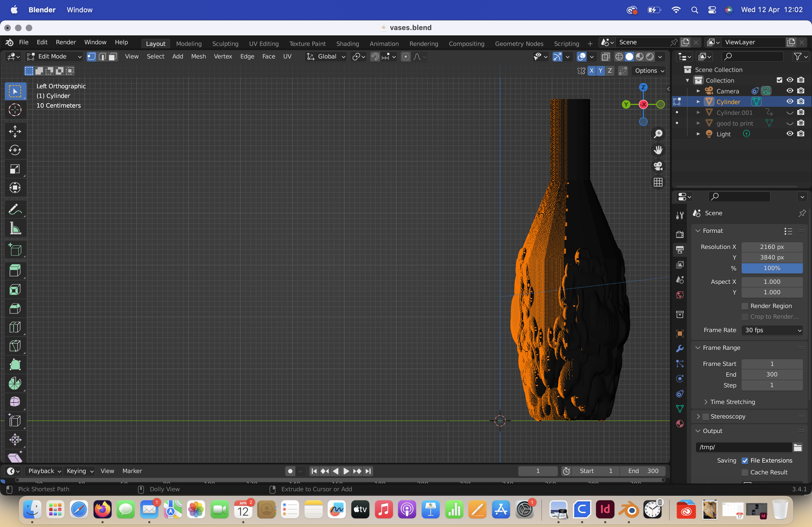This screenshot has width=812, height=527.
Task: Open the viewport Options button
Action: 649,71
